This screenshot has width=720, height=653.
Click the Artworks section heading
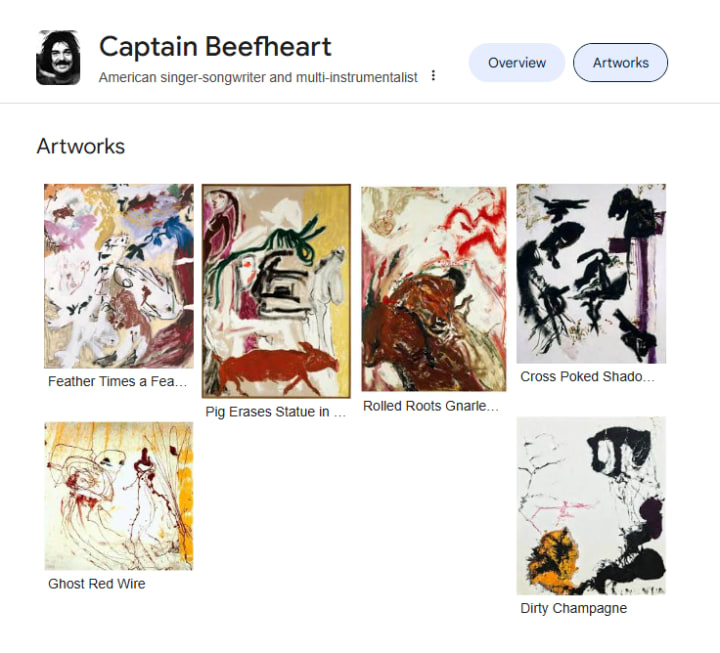click(81, 146)
